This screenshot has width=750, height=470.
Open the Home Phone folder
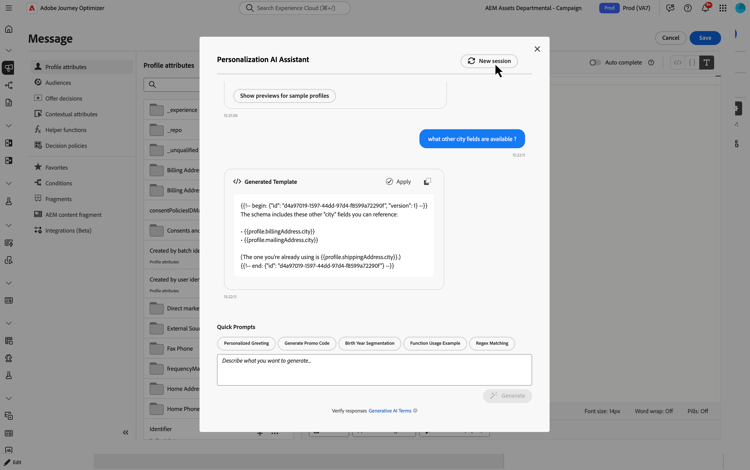click(172, 409)
